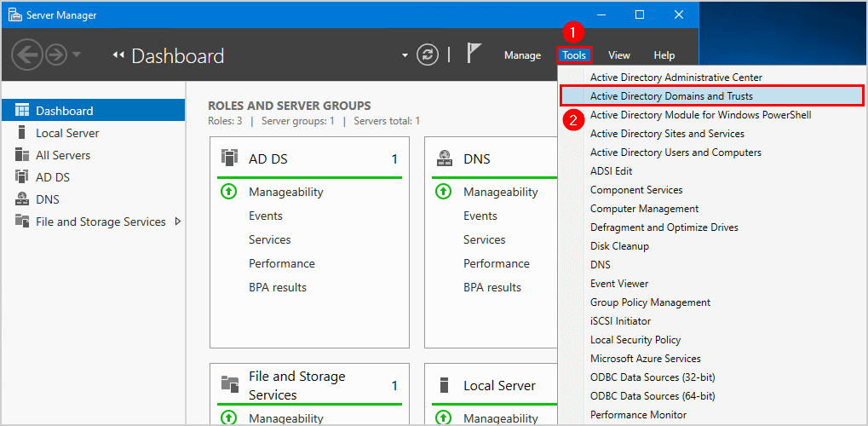Open Events in the AD DS tile

click(266, 216)
